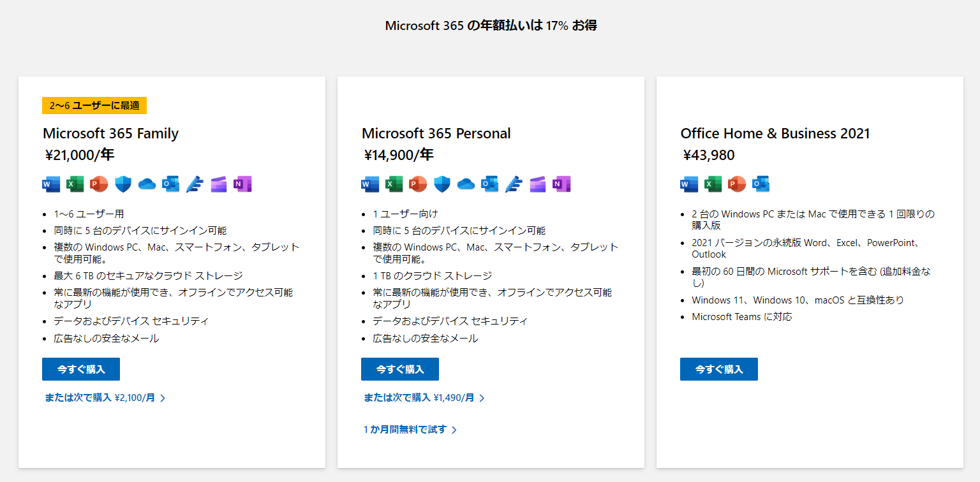Open the ¥2,100/月 monthly purchase link
The image size is (980, 482).
click(105, 398)
